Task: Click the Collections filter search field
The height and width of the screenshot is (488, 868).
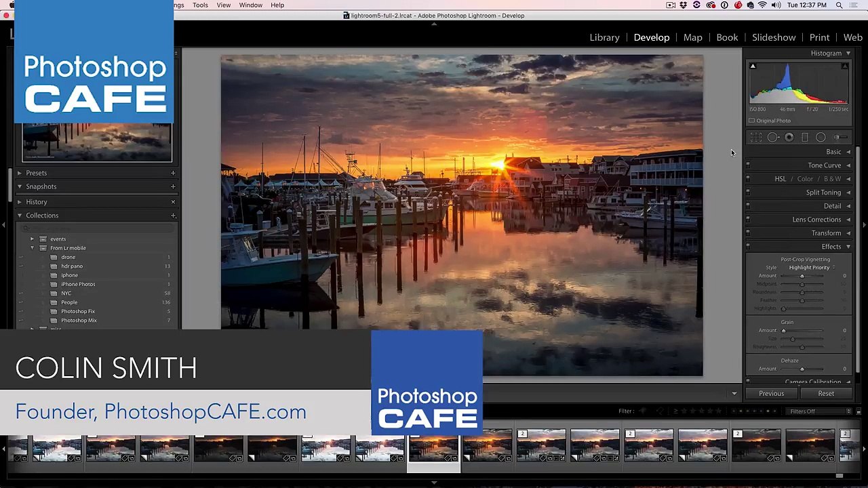Action: [99, 228]
